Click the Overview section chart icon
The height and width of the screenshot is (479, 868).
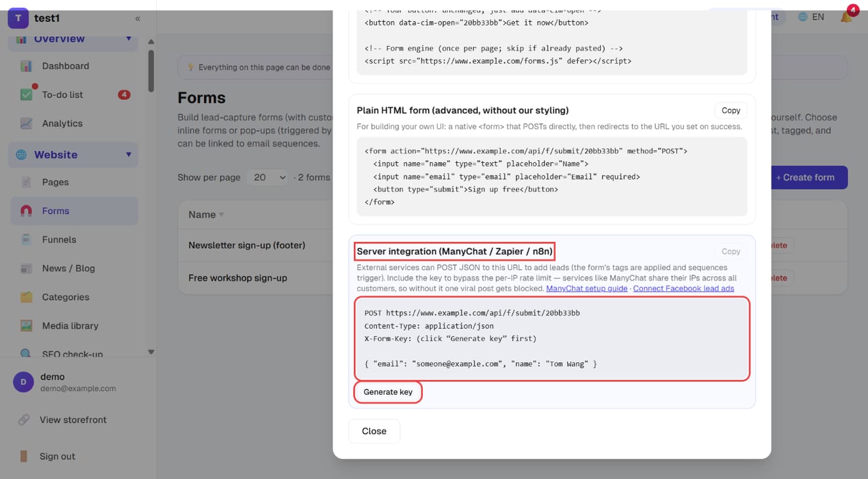click(21, 39)
